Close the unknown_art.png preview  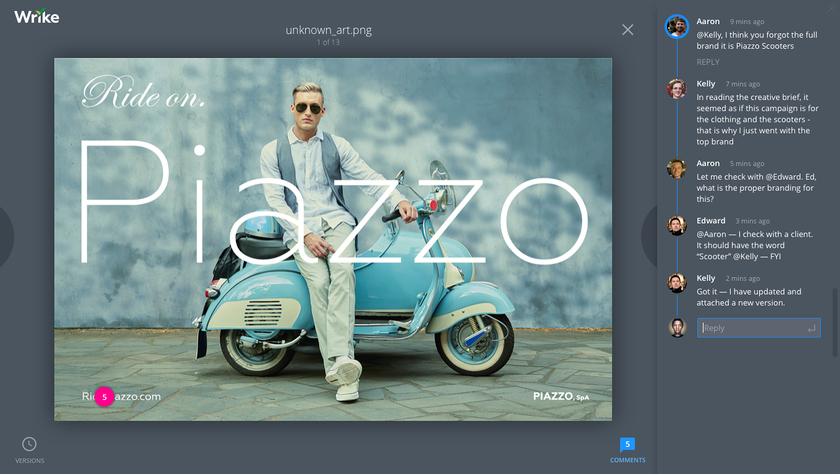click(x=627, y=30)
